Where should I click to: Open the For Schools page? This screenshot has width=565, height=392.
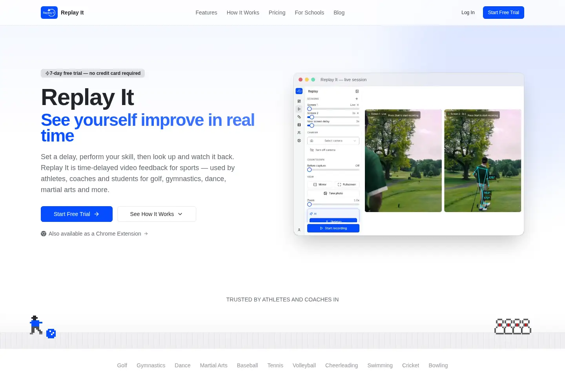(310, 13)
